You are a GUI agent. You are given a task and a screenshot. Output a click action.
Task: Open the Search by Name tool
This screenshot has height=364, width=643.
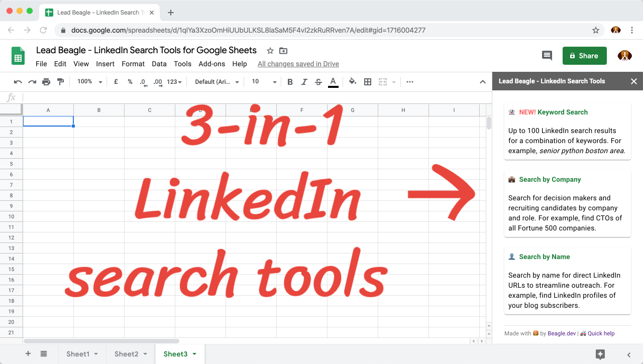click(568, 281)
